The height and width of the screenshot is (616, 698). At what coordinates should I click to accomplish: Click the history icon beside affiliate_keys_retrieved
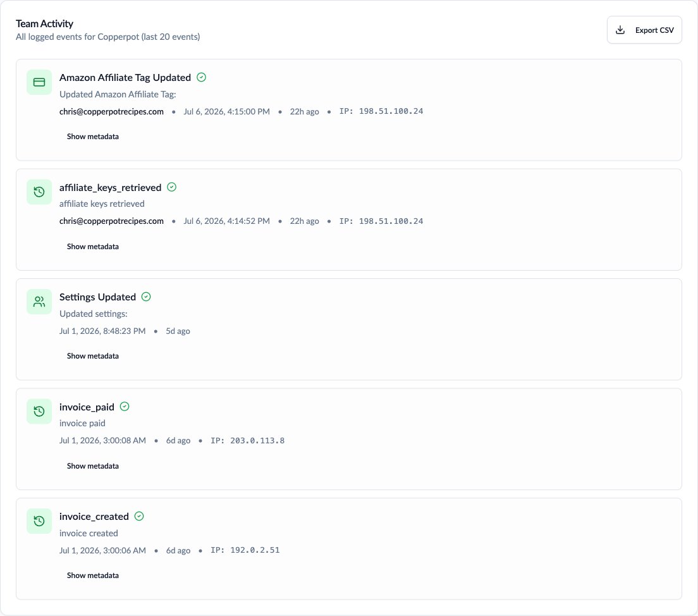coord(39,192)
